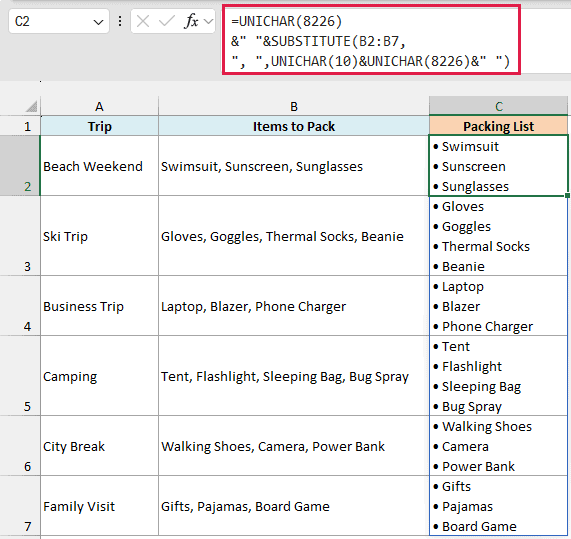Screen dimensions: 571x539
Task: Select the Beach Weekend cell
Action: (99, 166)
